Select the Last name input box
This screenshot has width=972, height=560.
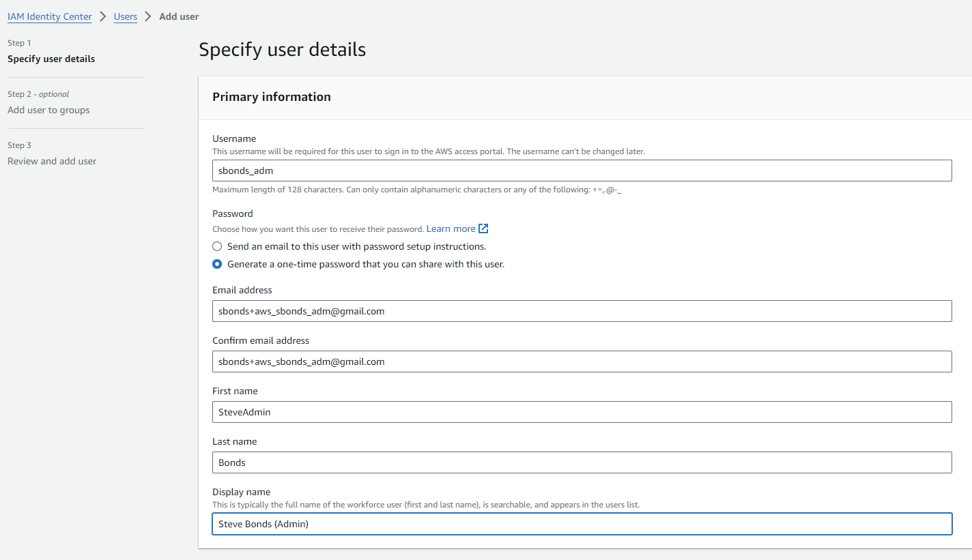coord(582,462)
